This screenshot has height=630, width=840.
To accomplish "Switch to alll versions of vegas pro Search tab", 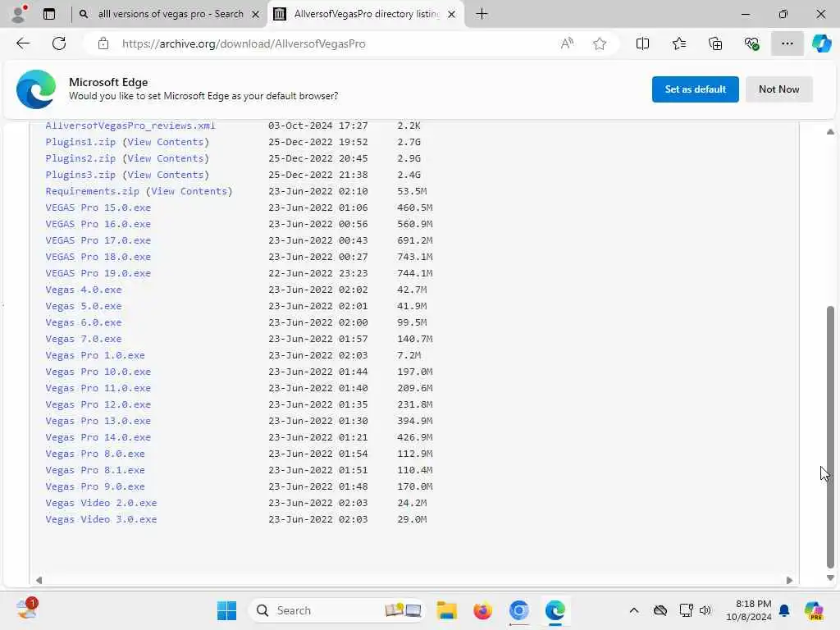I will click(x=171, y=14).
